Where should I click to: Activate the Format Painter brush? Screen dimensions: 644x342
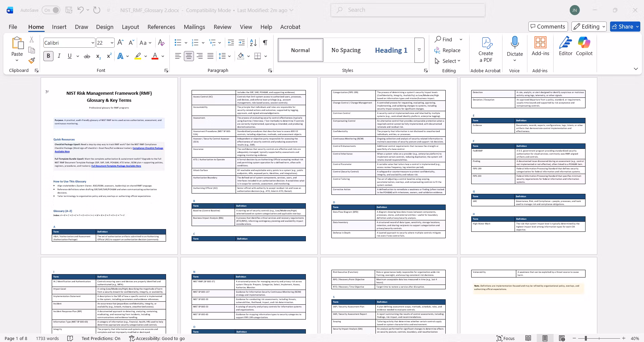click(x=32, y=60)
